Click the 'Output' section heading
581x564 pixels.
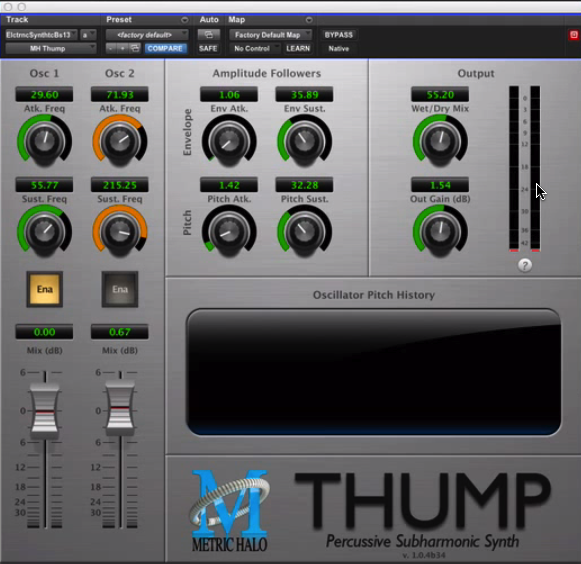pos(476,73)
